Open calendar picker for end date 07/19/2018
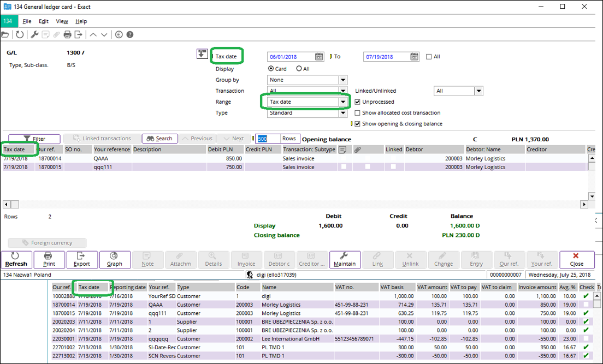603x364 pixels. 414,57
